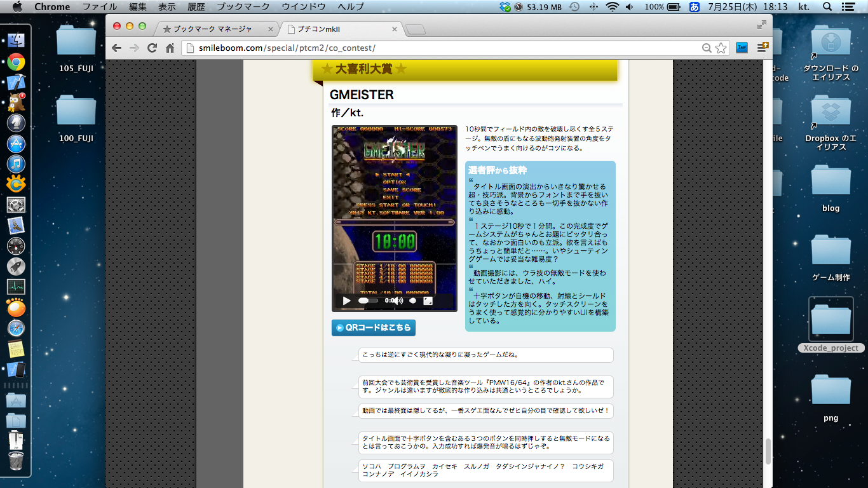Open Activity Monitor from the Dock
This screenshot has width=868, height=488.
(16, 287)
